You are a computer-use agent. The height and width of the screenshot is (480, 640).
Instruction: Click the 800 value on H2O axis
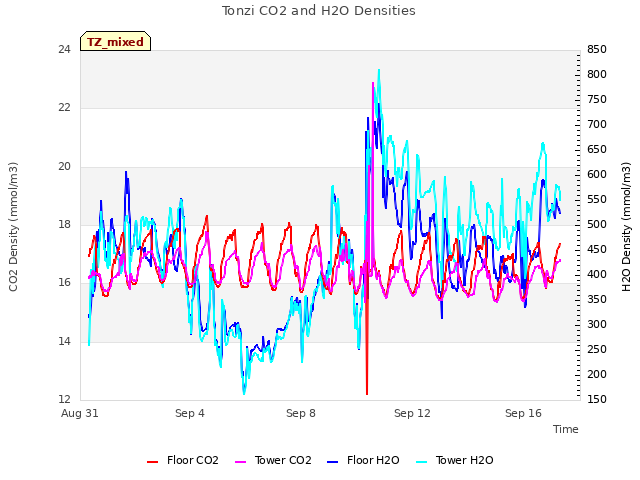coord(597,75)
